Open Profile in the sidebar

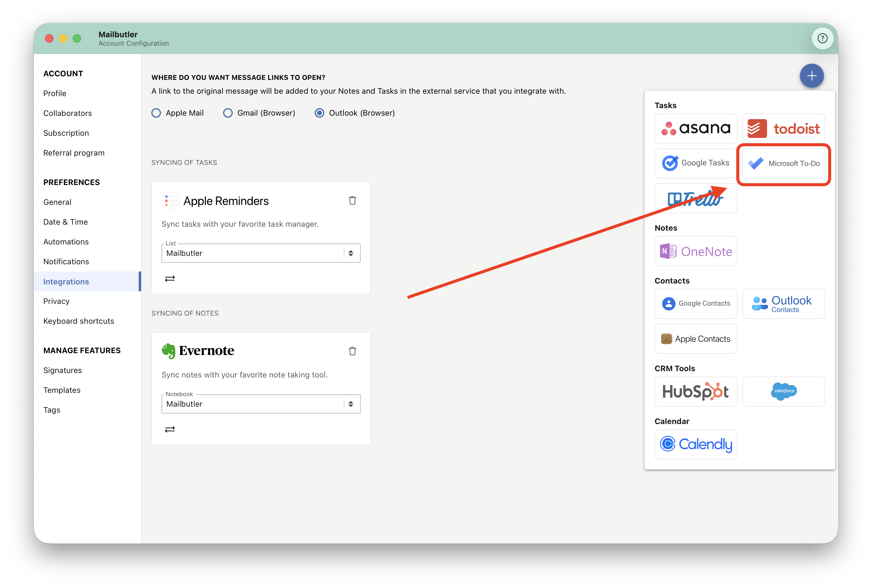click(55, 93)
